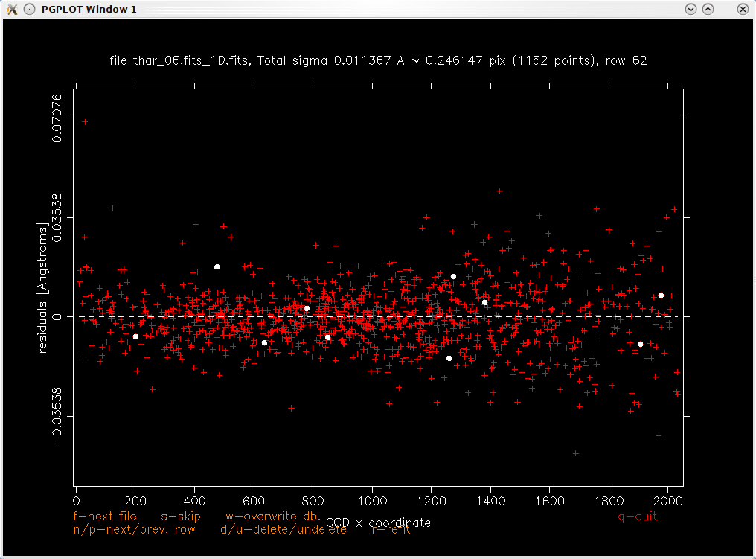Select the white point near x=1380 above zero
This screenshot has height=559, width=756.
click(484, 303)
